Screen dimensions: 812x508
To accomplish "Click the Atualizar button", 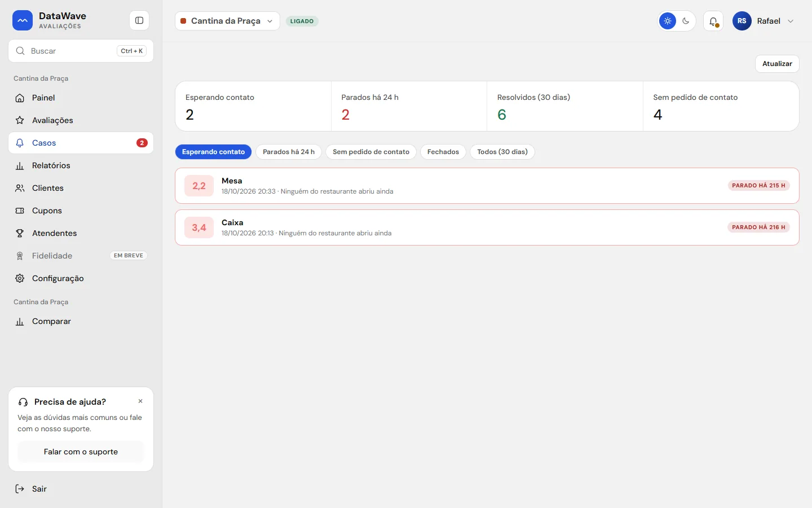I will tap(777, 64).
